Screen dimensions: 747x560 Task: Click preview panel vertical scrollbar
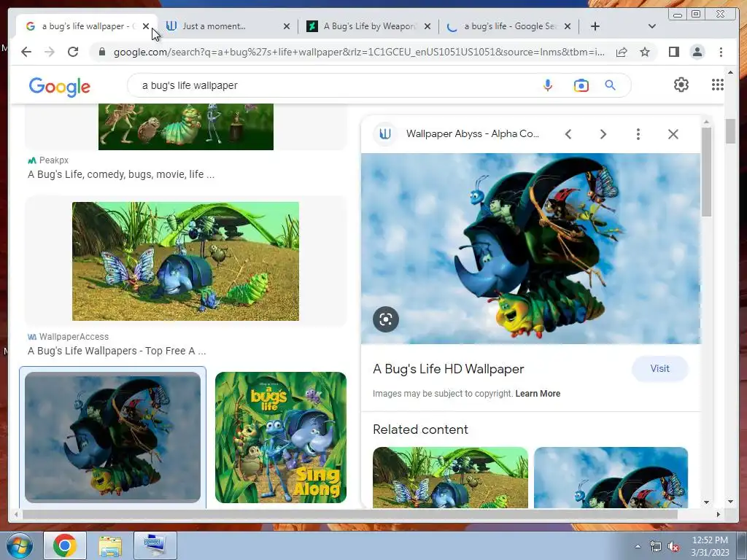pyautogui.click(x=706, y=171)
